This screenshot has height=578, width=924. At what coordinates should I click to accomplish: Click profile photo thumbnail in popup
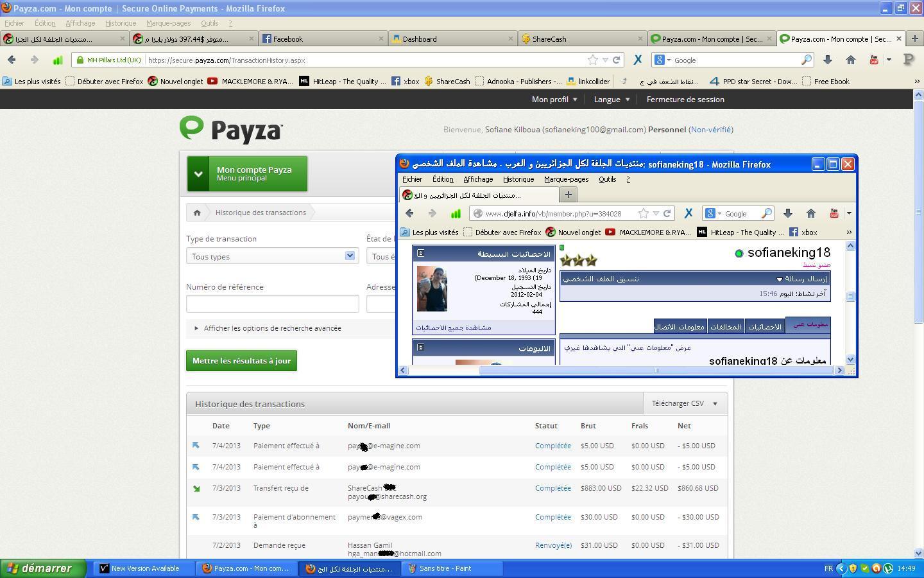click(x=432, y=289)
